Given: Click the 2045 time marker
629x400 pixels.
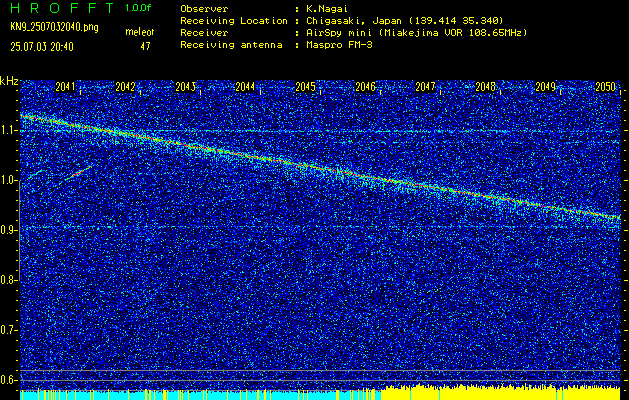Looking at the screenshot, I should 305,86.
